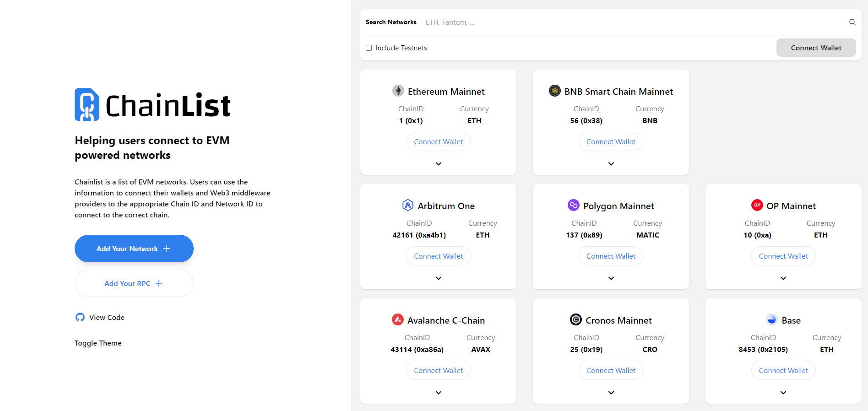Click chain ID value 25 (0x19)
Screen dimensions: 868x411
click(x=586, y=350)
